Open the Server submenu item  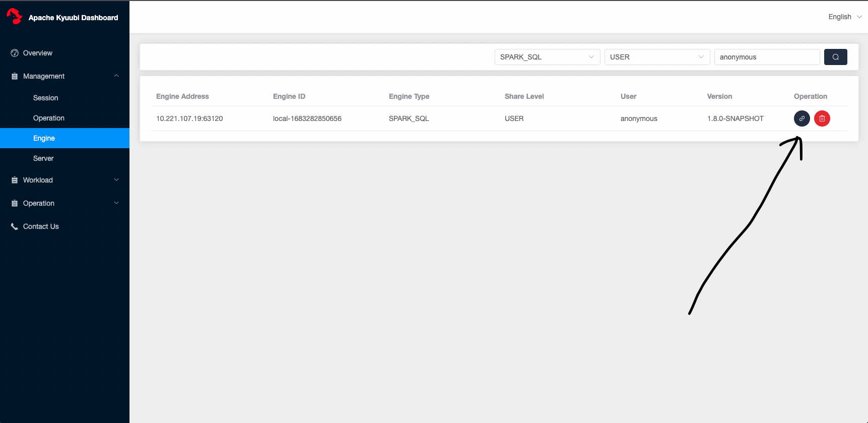(64, 158)
